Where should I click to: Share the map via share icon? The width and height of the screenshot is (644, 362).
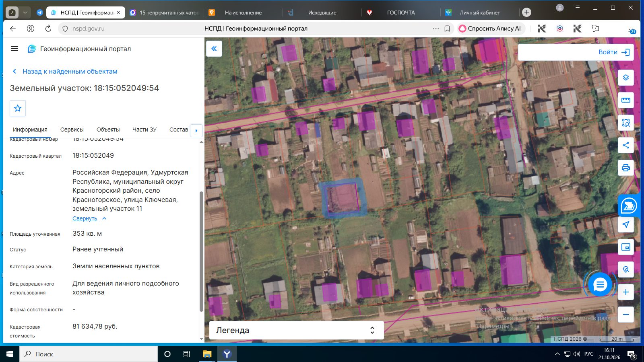pyautogui.click(x=625, y=145)
